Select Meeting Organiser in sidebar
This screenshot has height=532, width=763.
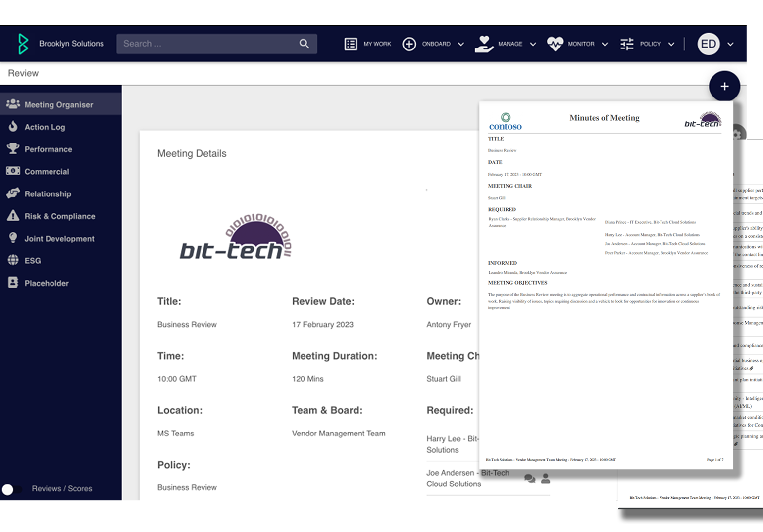pos(60,104)
